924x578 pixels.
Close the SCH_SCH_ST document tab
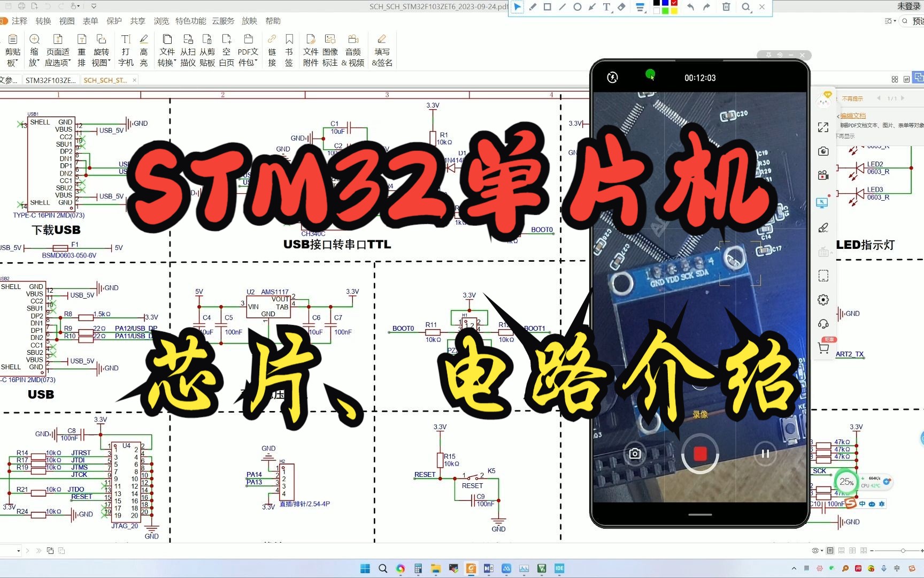[134, 80]
